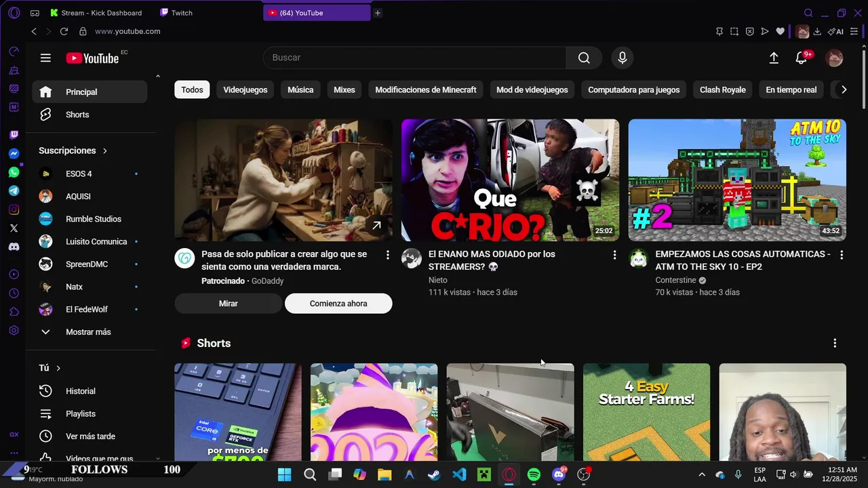Open GX Control speedometer icon in sidebar
Screen dimensions: 868x488
point(14,52)
